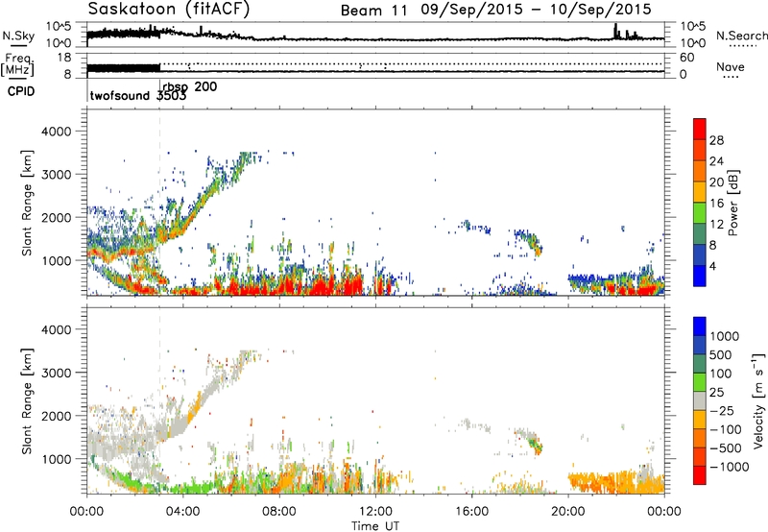This screenshot has width=768, height=532.
Task: Click the red bottom segment of Velocity colorbar
Action: tap(700, 474)
